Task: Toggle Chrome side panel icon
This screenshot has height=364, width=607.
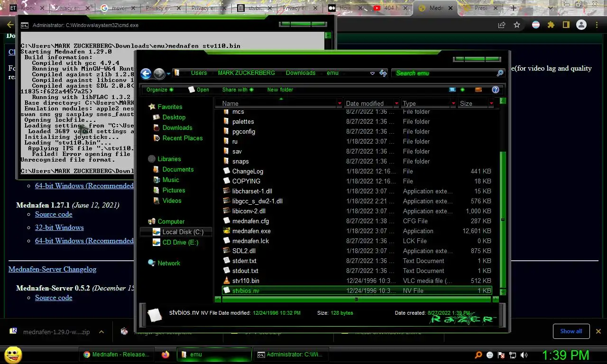Action: [x=566, y=25]
